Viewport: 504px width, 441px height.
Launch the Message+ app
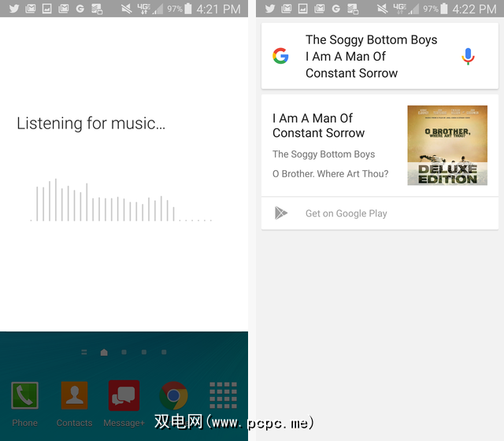[x=124, y=395]
